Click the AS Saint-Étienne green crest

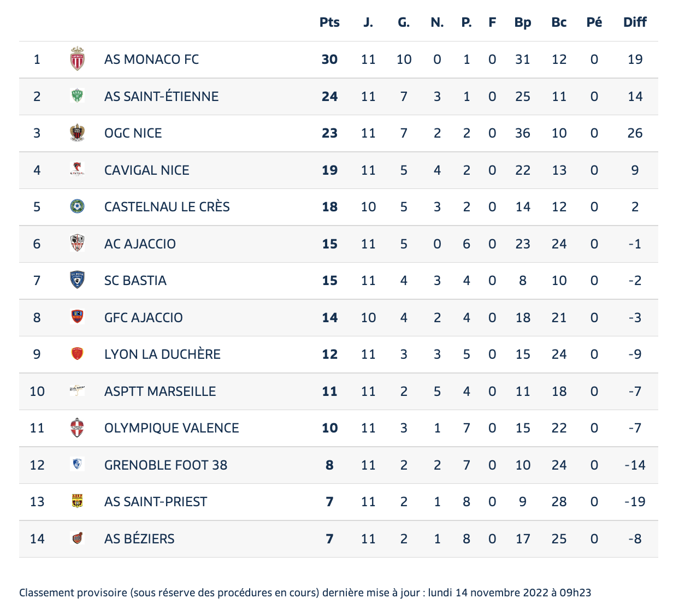coord(78,96)
